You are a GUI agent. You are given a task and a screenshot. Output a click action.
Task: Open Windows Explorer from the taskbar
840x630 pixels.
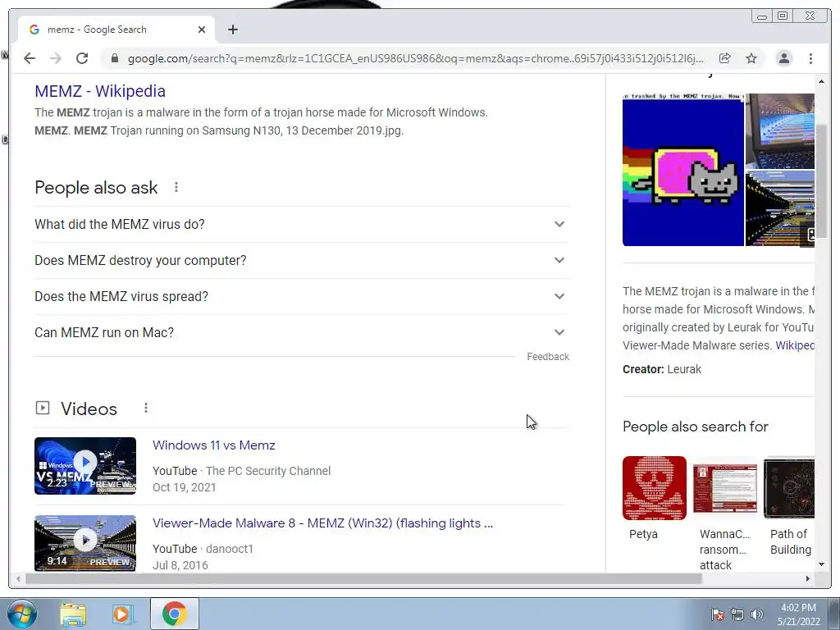(x=73, y=614)
